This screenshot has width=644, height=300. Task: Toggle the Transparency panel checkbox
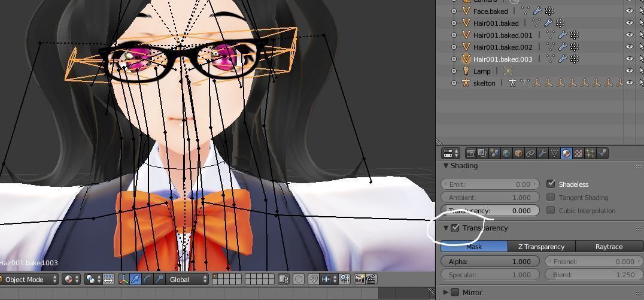click(x=455, y=228)
